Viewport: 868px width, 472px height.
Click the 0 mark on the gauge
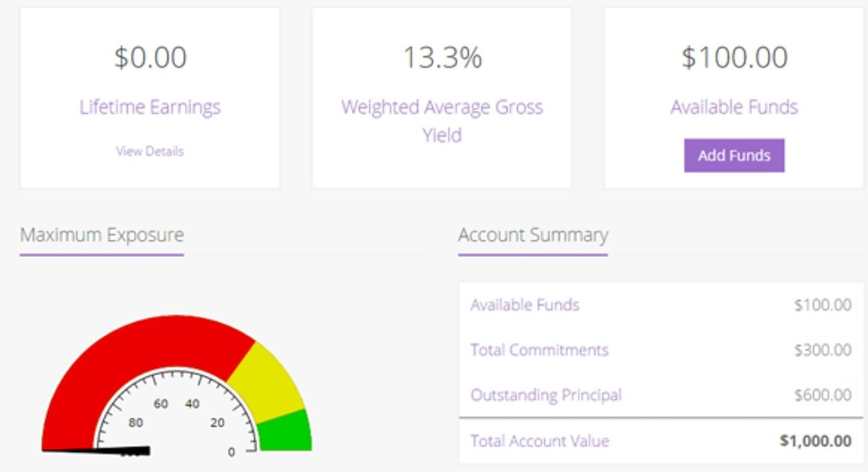(x=231, y=452)
